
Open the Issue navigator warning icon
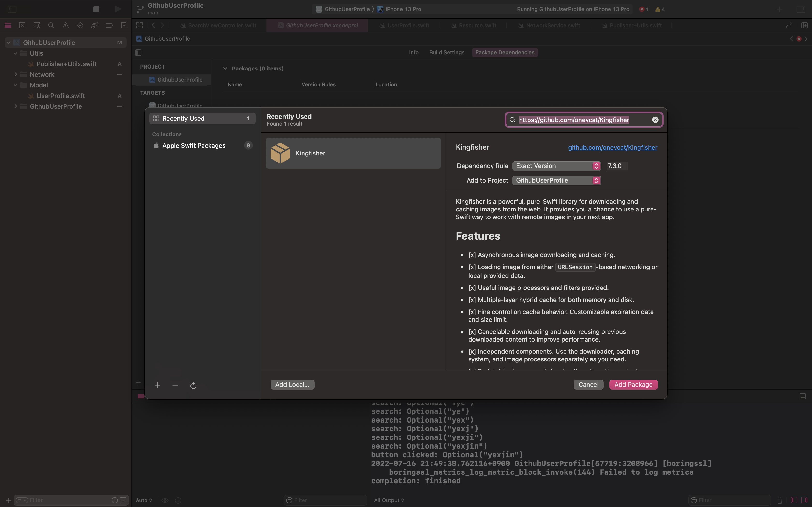click(x=66, y=26)
